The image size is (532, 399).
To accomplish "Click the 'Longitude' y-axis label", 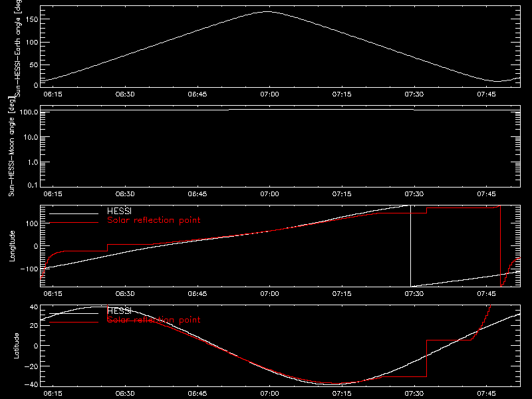I will pyautogui.click(x=12, y=246).
